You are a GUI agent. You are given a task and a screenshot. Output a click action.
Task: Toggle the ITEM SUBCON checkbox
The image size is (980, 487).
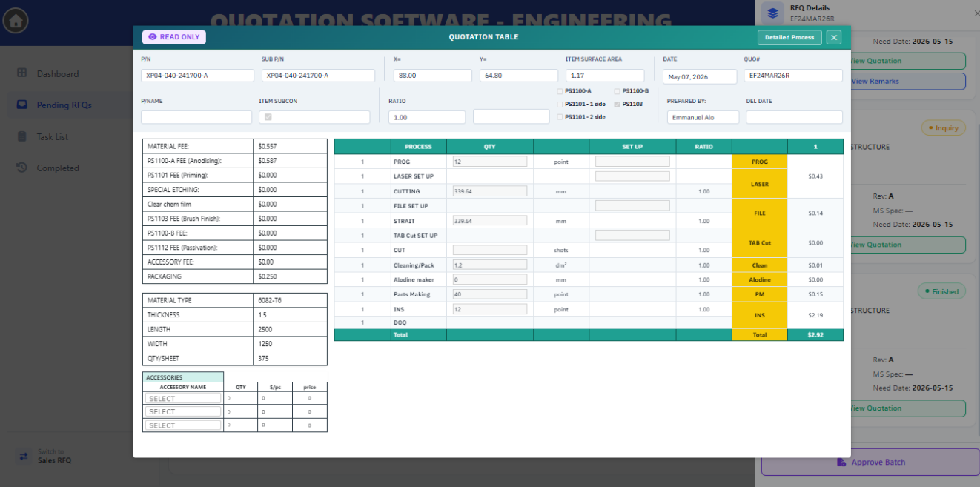point(268,117)
